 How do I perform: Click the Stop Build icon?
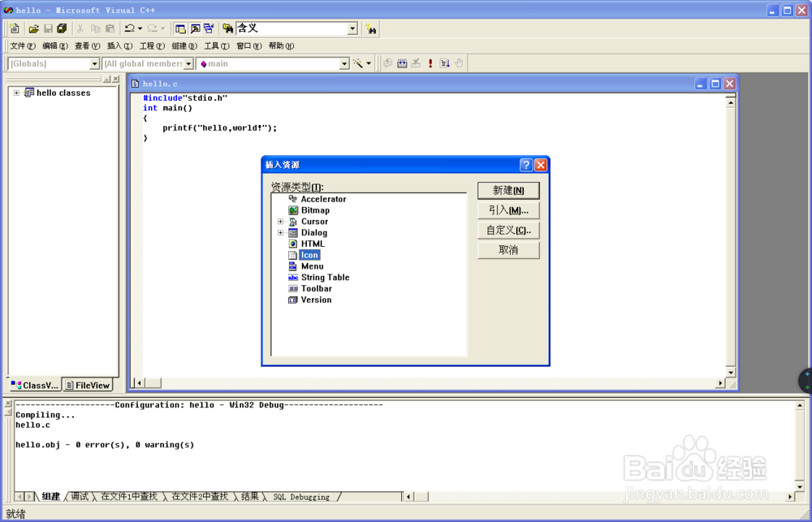(x=416, y=63)
